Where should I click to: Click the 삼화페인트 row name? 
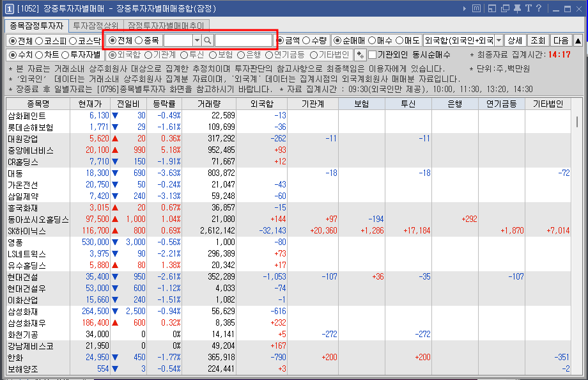tap(27, 116)
